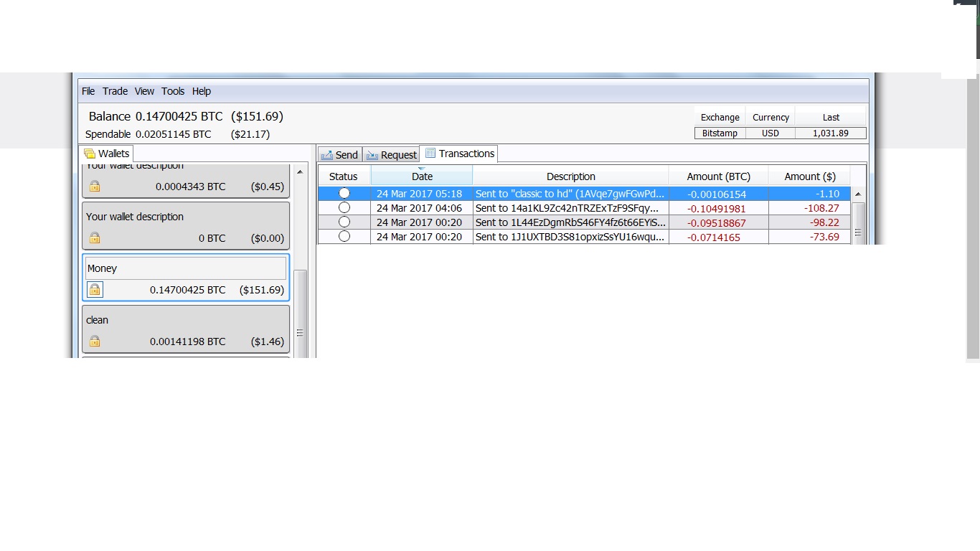
Task: Open the File menu
Action: click(88, 91)
